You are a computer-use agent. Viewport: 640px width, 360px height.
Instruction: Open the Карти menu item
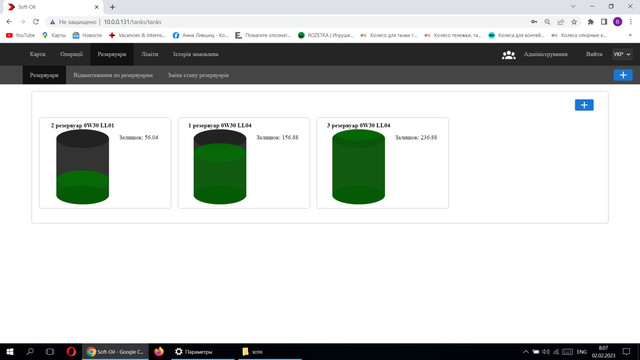pyautogui.click(x=38, y=54)
